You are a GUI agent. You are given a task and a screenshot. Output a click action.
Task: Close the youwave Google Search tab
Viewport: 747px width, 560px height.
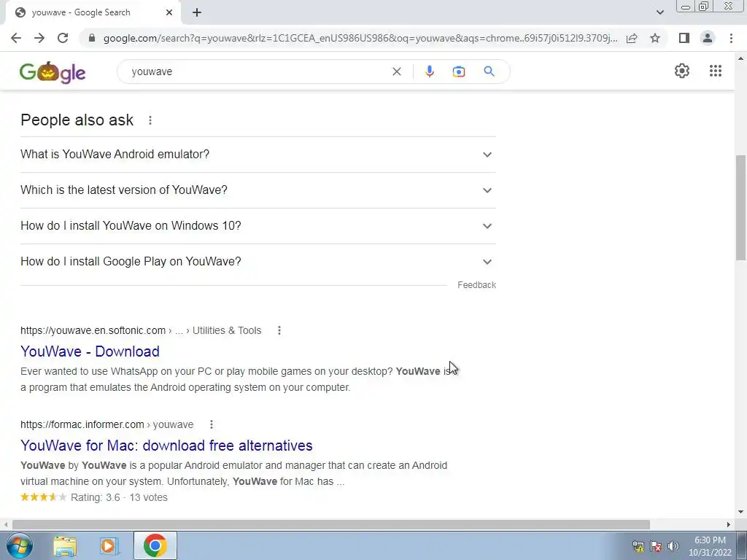169,12
